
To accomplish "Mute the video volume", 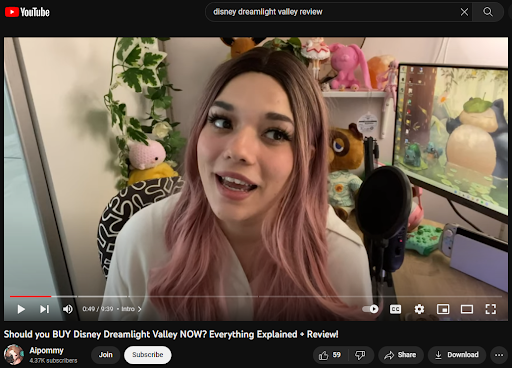I will tap(68, 309).
